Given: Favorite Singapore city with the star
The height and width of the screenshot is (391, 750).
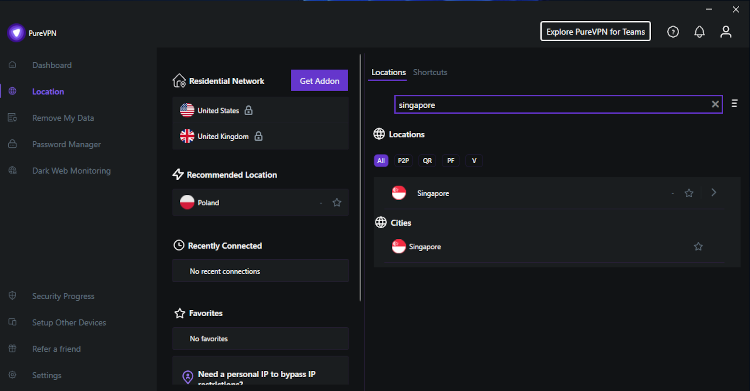Looking at the screenshot, I should pyautogui.click(x=698, y=246).
